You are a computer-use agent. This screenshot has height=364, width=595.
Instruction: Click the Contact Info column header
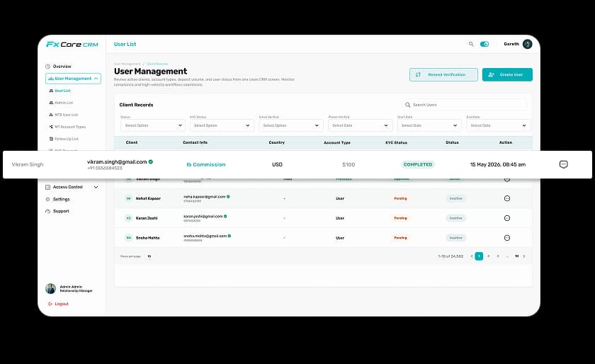tap(195, 142)
